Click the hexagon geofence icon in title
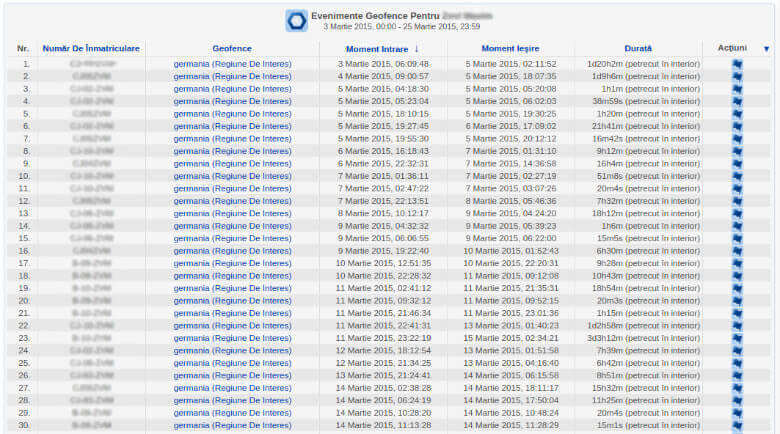Viewport: 780px width, 434px height. point(296,20)
